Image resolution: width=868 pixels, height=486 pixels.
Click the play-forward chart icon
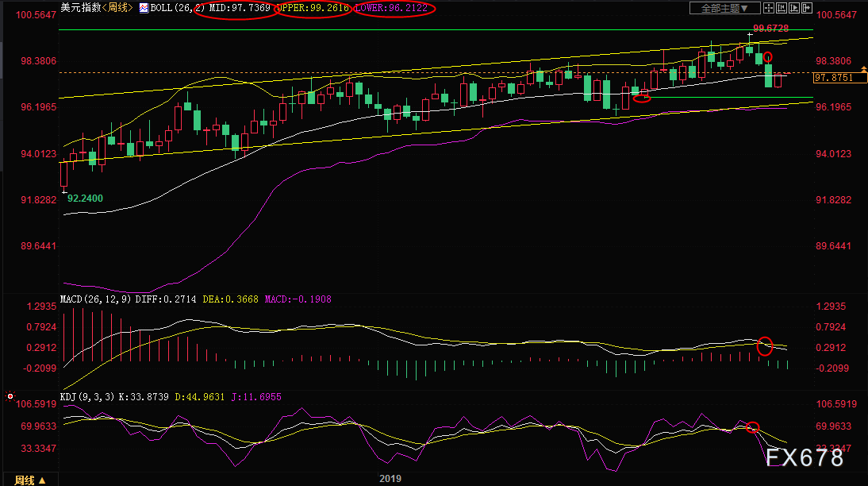pos(794,8)
